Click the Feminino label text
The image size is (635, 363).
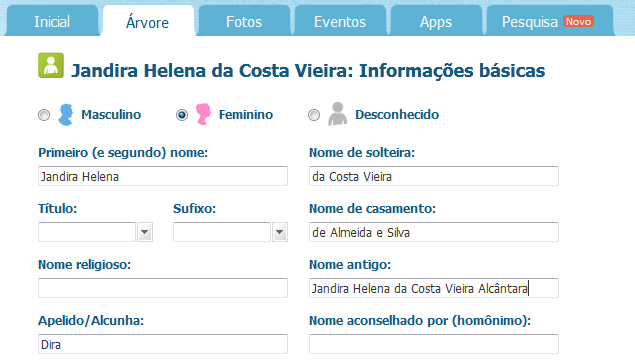(x=246, y=115)
